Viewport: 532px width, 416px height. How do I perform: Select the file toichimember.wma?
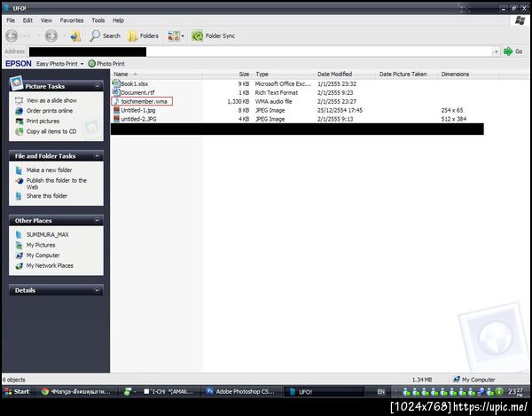[x=144, y=101]
